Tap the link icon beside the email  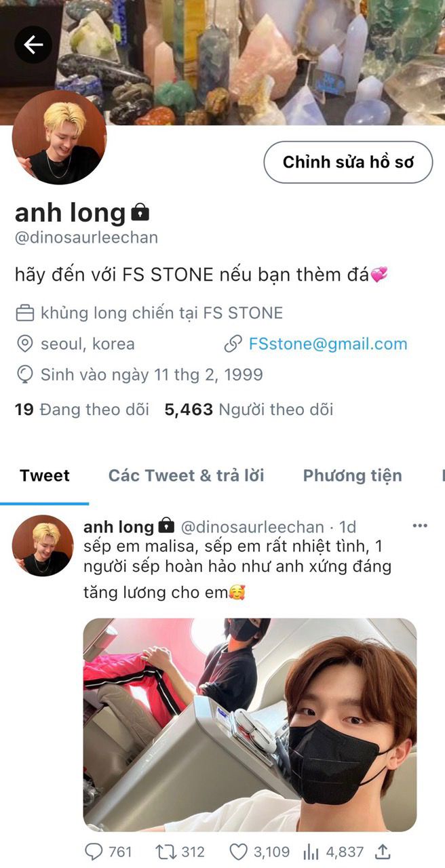[x=233, y=344]
